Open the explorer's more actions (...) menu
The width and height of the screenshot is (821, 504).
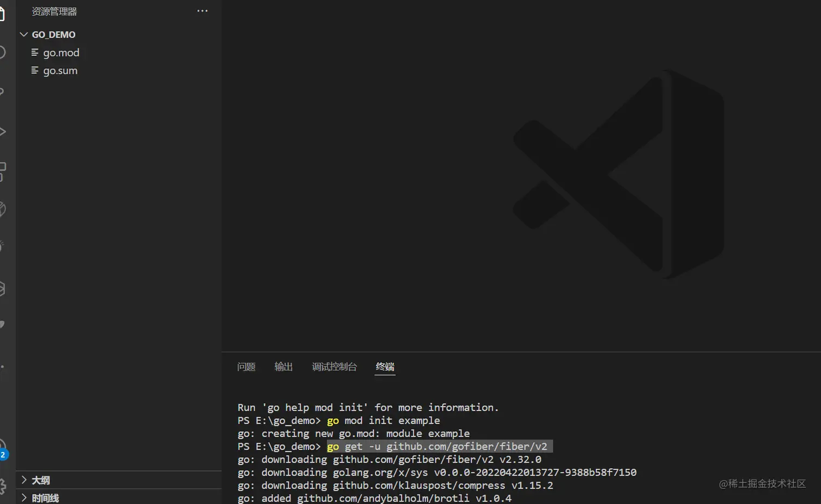[x=203, y=11]
